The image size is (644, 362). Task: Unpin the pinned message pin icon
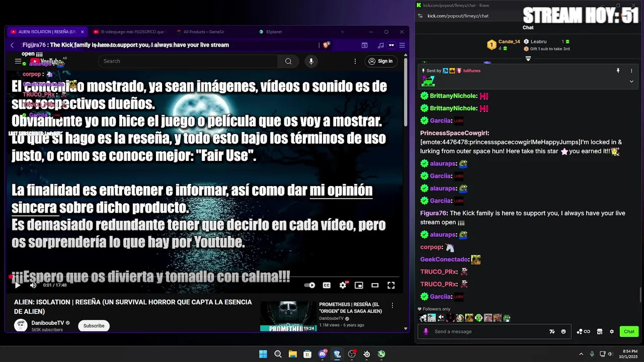tap(618, 71)
